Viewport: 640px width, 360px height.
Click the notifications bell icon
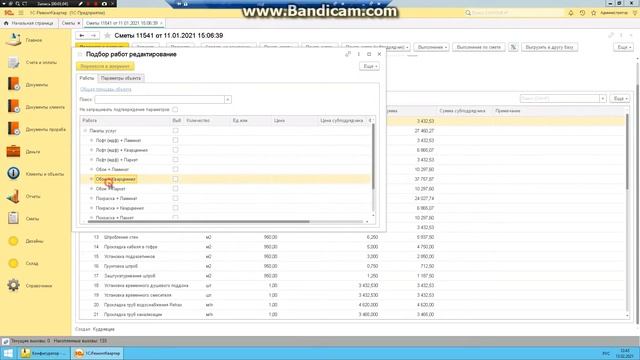pos(571,13)
